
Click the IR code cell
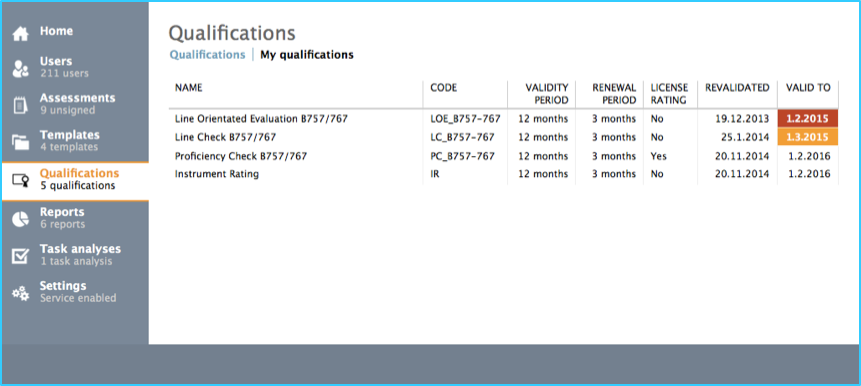[435, 174]
